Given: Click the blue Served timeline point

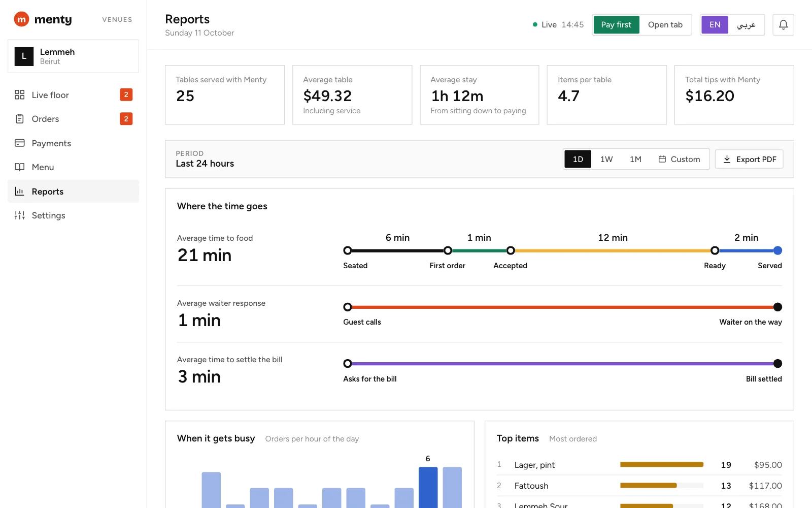Looking at the screenshot, I should pos(777,250).
